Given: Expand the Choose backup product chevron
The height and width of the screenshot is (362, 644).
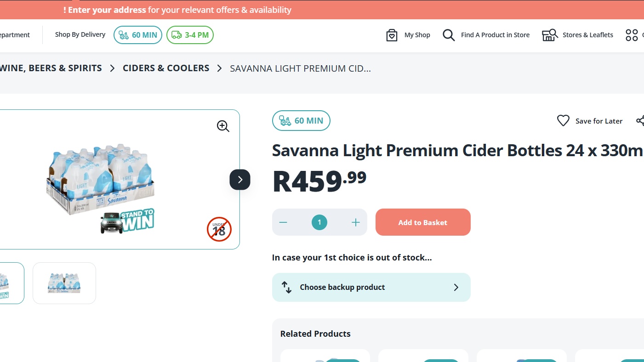Looking at the screenshot, I should click(456, 287).
